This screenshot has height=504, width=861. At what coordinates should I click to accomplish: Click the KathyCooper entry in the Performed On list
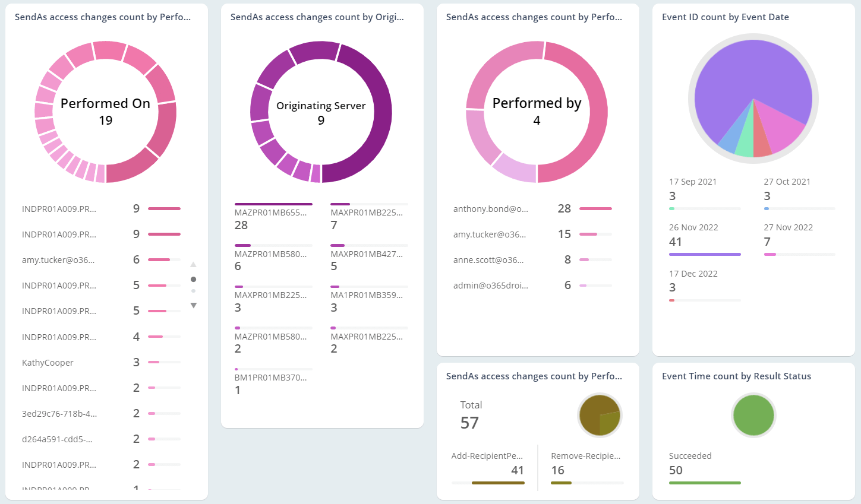[48, 363]
